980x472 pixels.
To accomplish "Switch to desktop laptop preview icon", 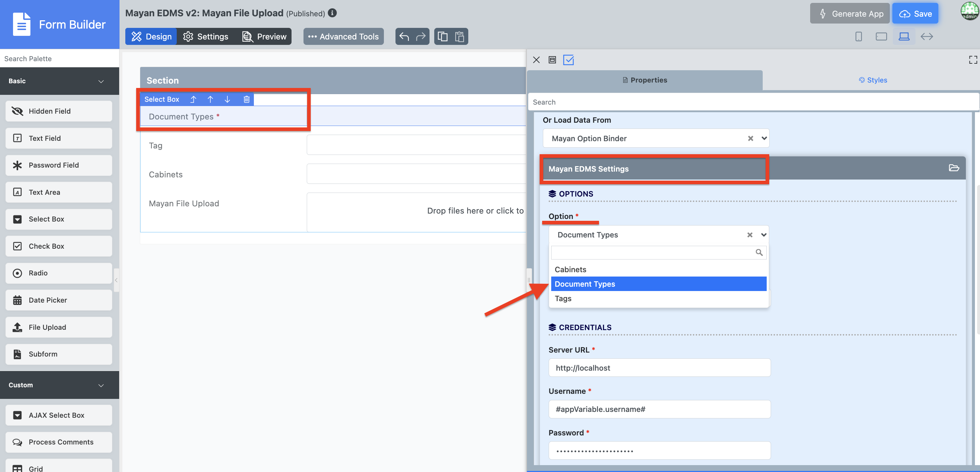I will [904, 37].
